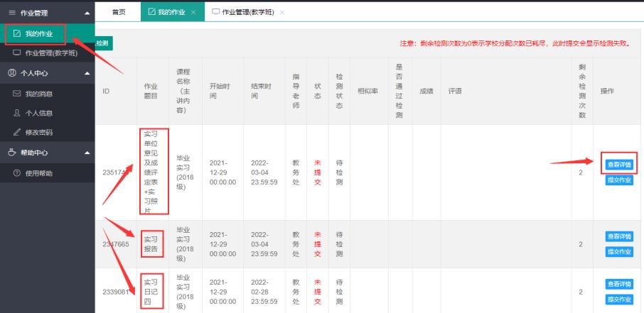The width and height of the screenshot is (644, 313).
Task: Click the 修改密码 pencil icon
Action: (x=17, y=132)
